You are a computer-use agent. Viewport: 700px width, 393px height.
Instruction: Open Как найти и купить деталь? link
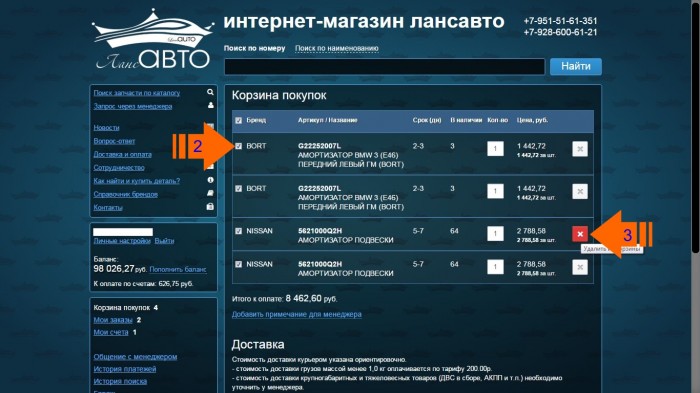pos(137,181)
